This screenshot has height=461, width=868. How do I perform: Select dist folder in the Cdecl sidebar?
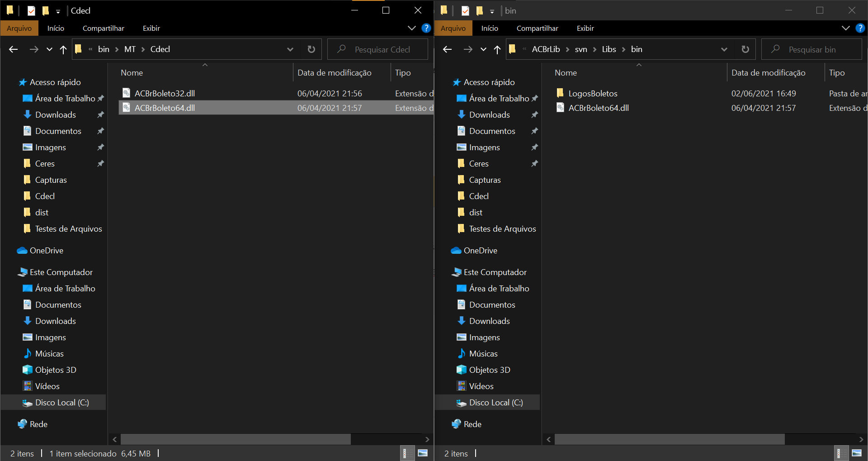pyautogui.click(x=36, y=212)
